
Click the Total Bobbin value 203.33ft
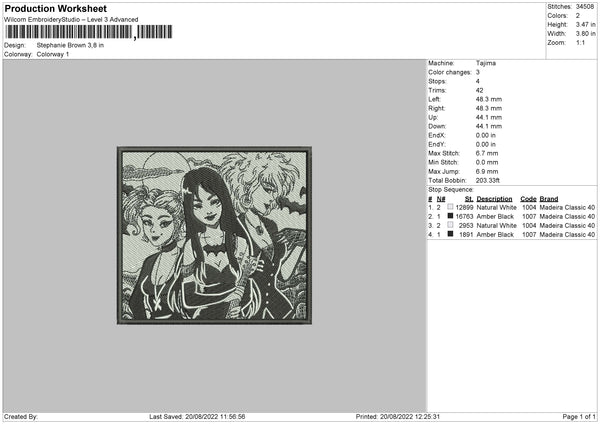(x=488, y=181)
